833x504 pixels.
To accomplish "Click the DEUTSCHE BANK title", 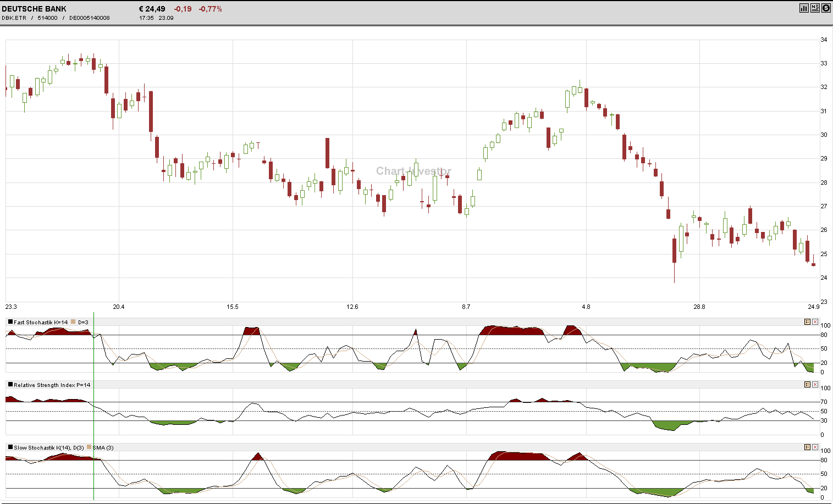I will (34, 8).
